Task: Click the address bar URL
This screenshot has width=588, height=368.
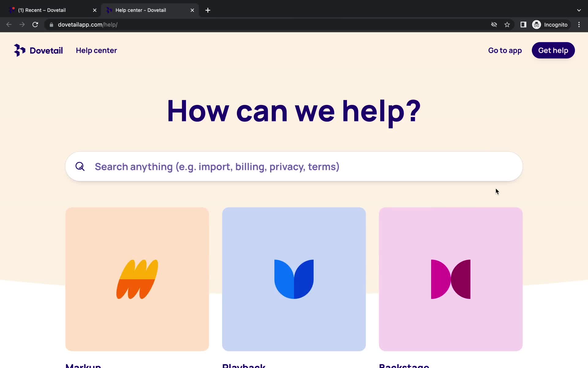Action: (88, 25)
